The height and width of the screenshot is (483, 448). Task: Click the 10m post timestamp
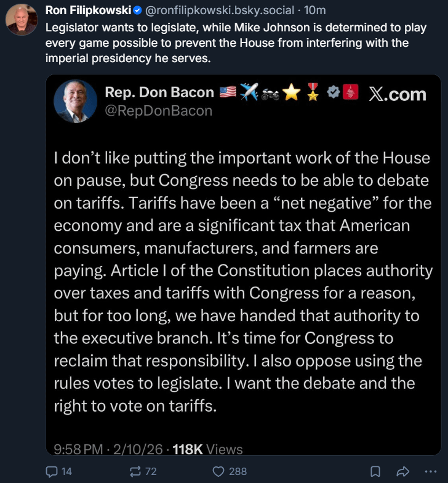pos(316,10)
